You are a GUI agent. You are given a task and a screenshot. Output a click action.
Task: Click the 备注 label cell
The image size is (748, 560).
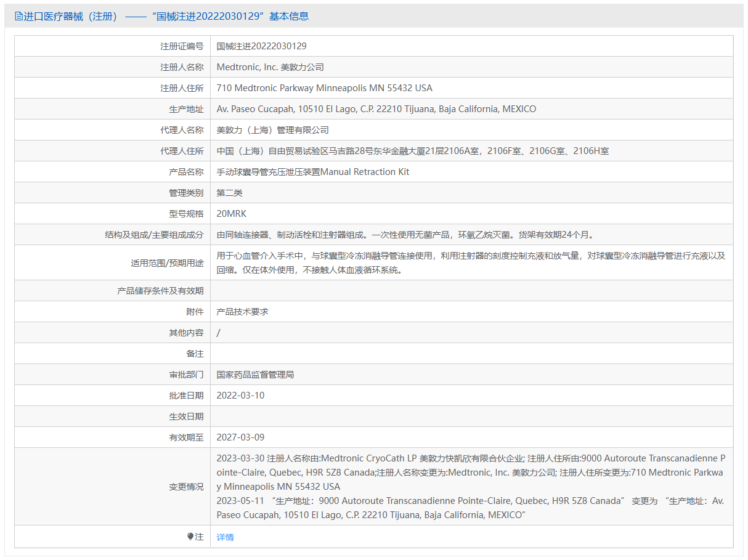(113, 354)
